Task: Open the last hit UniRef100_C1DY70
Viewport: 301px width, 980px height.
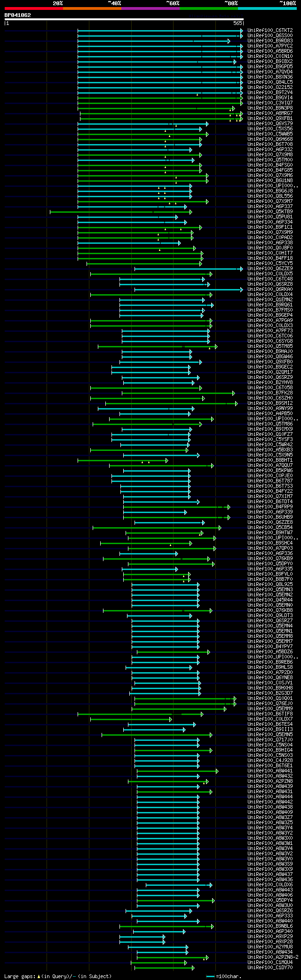Action: 270,967
